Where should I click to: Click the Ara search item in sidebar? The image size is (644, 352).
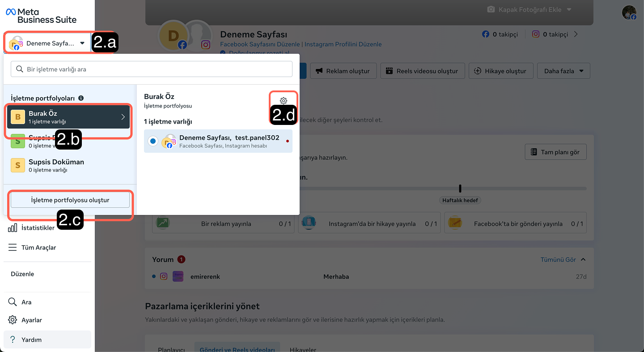tap(26, 302)
